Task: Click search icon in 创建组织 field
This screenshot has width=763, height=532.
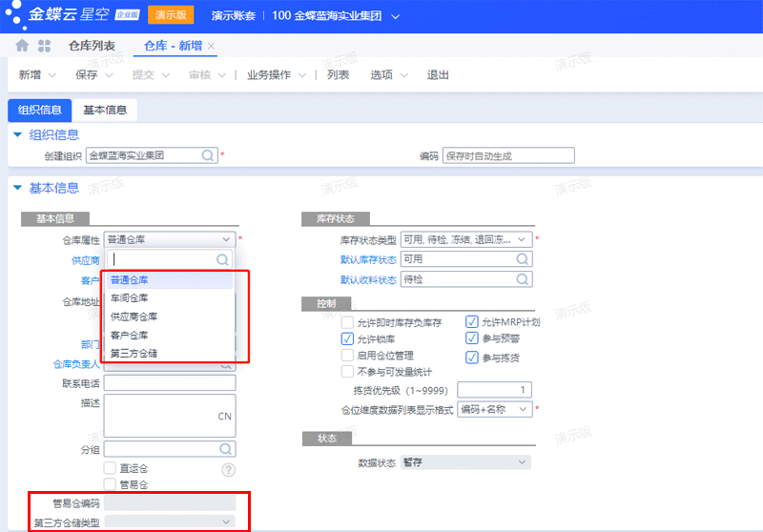Action: 208,155
